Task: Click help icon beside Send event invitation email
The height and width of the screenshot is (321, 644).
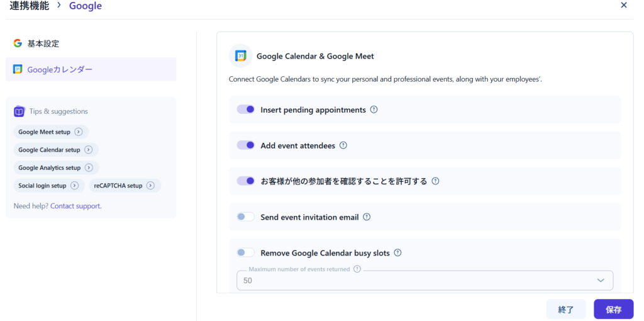Action: click(x=367, y=217)
